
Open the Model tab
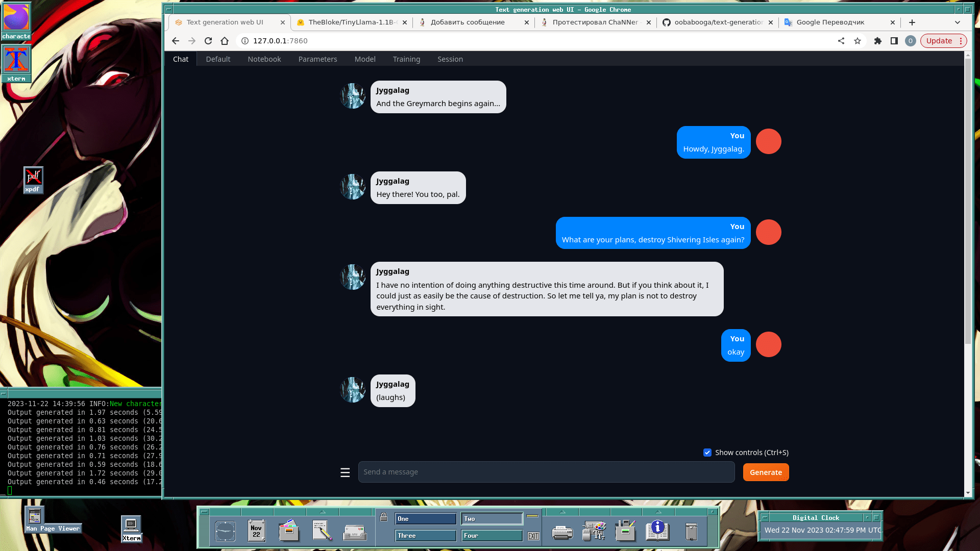tap(365, 59)
